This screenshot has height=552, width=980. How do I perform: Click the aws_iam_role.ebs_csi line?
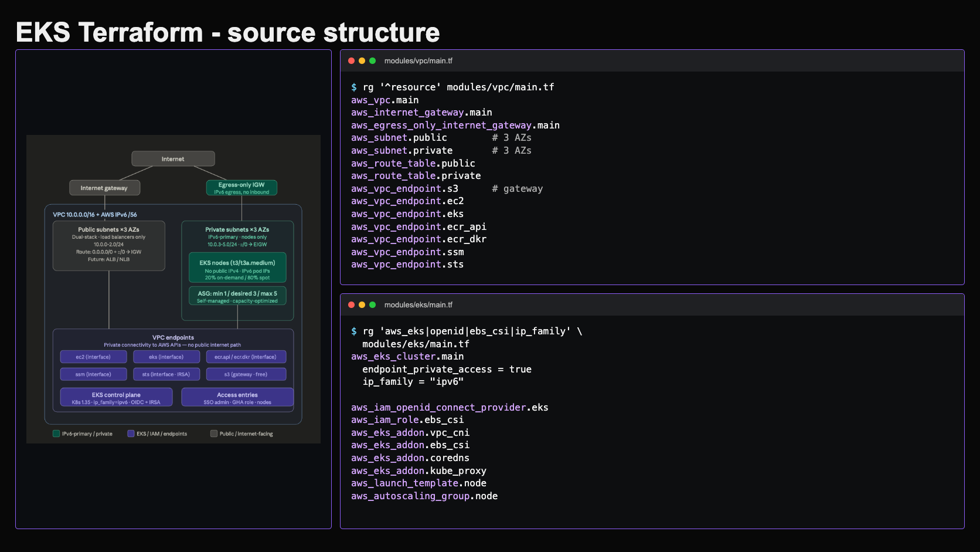[407, 419]
